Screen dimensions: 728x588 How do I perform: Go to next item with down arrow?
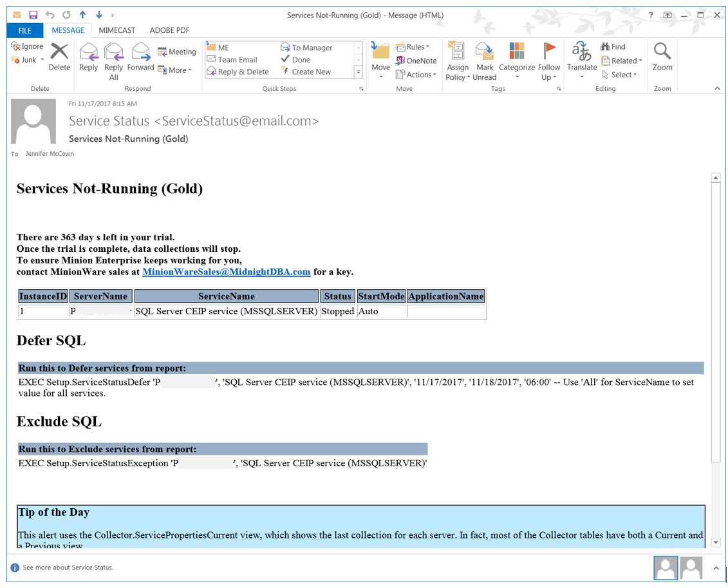[x=99, y=15]
